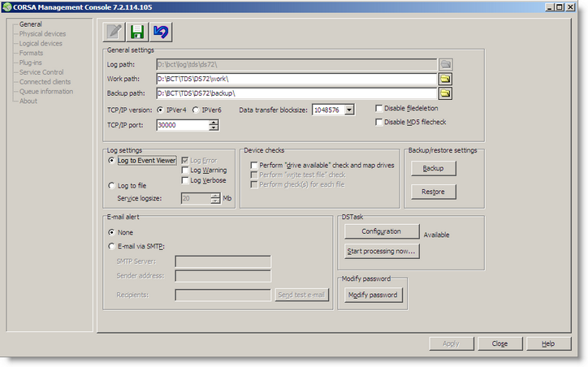Click the Help button
Screen dimensions: 588x367
[548, 343]
